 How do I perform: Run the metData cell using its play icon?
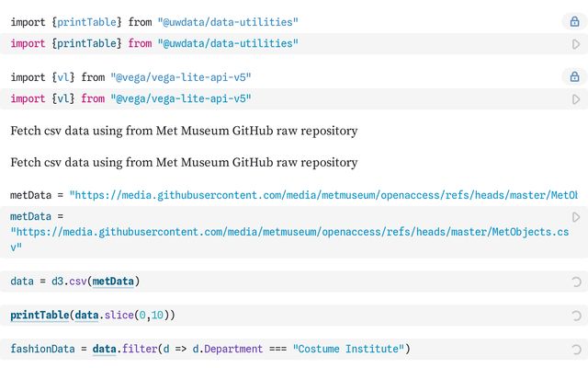[x=576, y=217]
